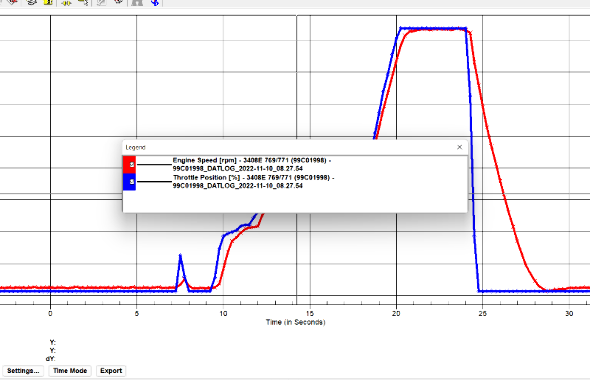Click the 0 tick label on time axis
Viewport: 590px width, 380px height.
coord(50,313)
